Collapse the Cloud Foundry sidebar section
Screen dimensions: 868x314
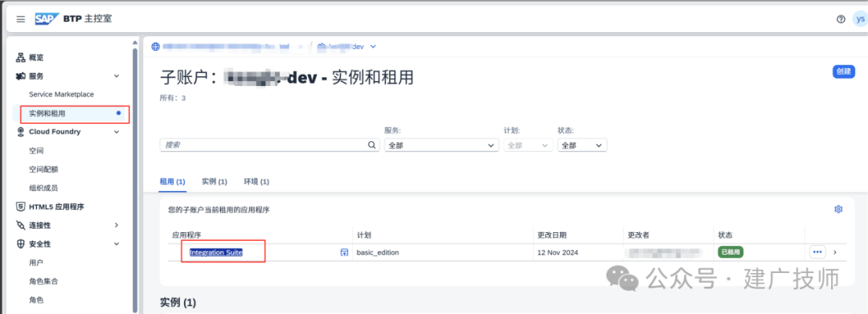(117, 132)
